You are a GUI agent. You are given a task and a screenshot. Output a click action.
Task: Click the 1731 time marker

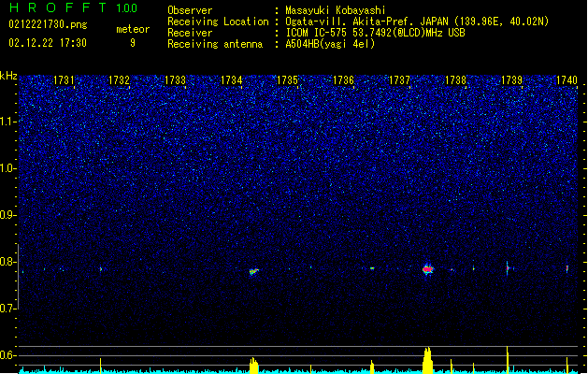click(64, 80)
